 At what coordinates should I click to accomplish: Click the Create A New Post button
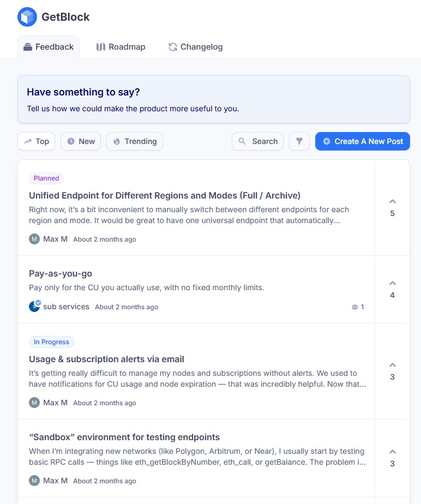tap(362, 141)
